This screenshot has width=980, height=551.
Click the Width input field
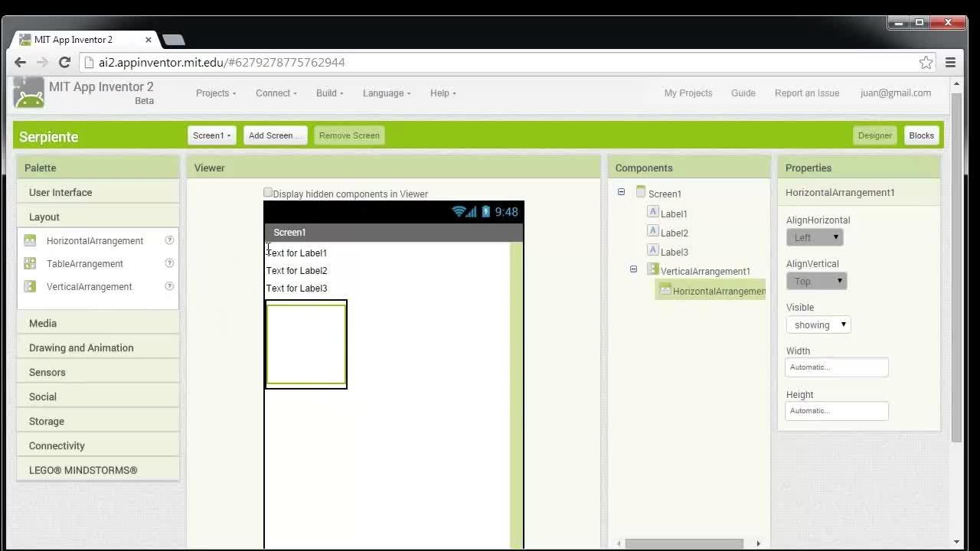(837, 367)
